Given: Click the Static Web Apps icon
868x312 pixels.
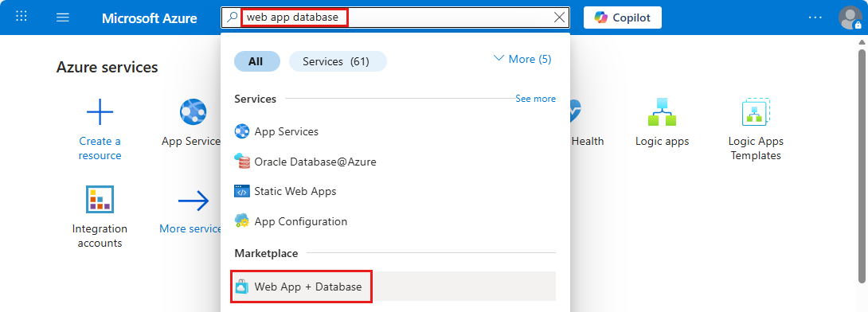Looking at the screenshot, I should [242, 191].
